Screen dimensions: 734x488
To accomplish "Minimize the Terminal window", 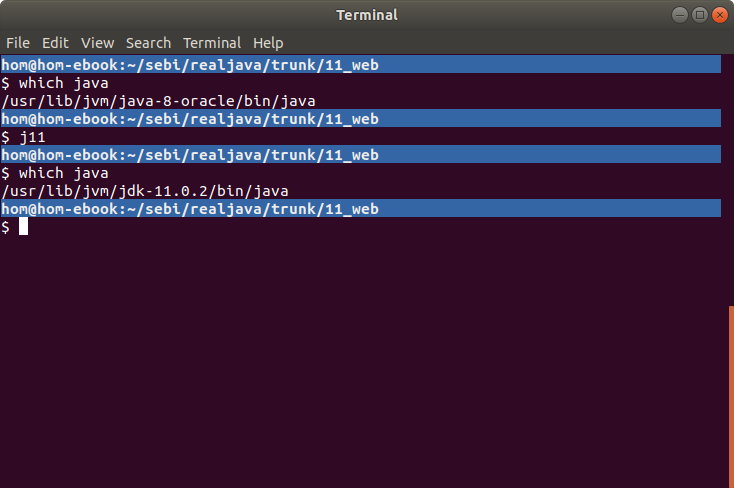I will pyautogui.click(x=680, y=15).
